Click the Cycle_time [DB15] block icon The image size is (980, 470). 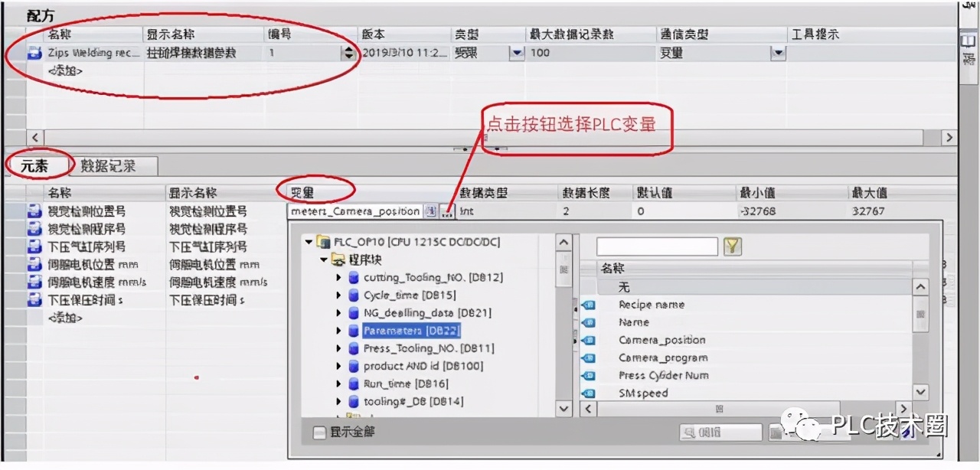click(x=353, y=295)
